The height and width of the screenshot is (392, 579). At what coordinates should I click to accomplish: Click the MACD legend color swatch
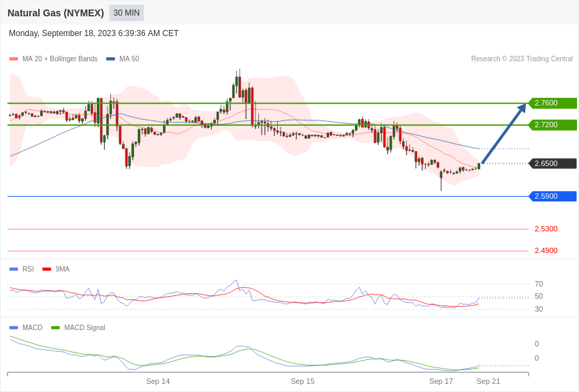[x=14, y=327]
